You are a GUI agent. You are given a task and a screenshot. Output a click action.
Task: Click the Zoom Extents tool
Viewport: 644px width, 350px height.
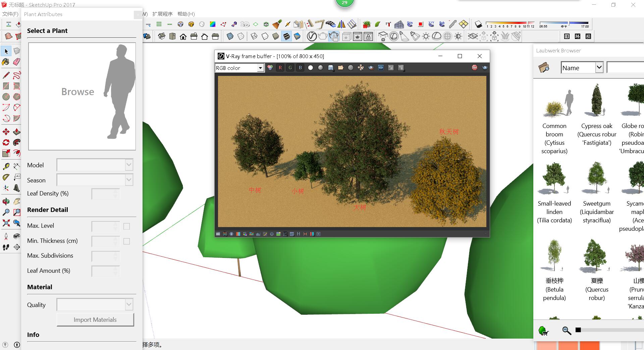(x=6, y=223)
